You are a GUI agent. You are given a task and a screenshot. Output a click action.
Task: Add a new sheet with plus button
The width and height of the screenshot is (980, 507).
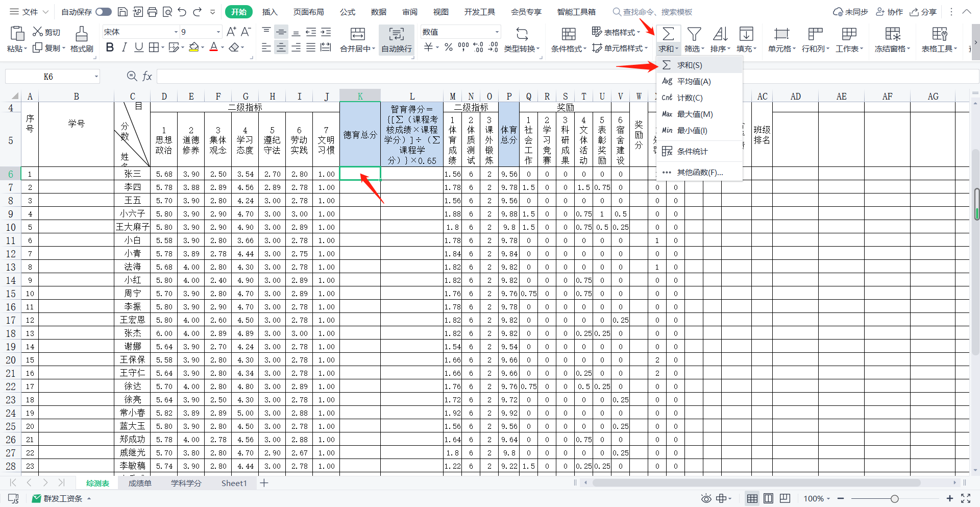pos(264,483)
